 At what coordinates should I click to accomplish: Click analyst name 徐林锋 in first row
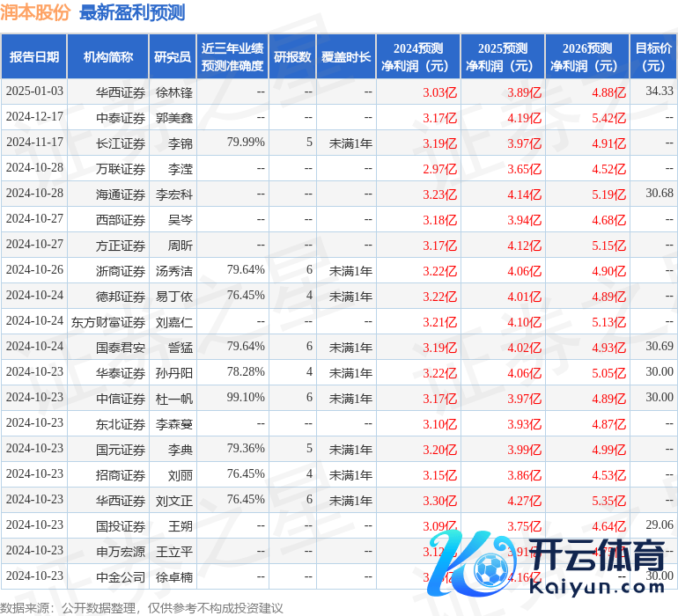coord(174,92)
